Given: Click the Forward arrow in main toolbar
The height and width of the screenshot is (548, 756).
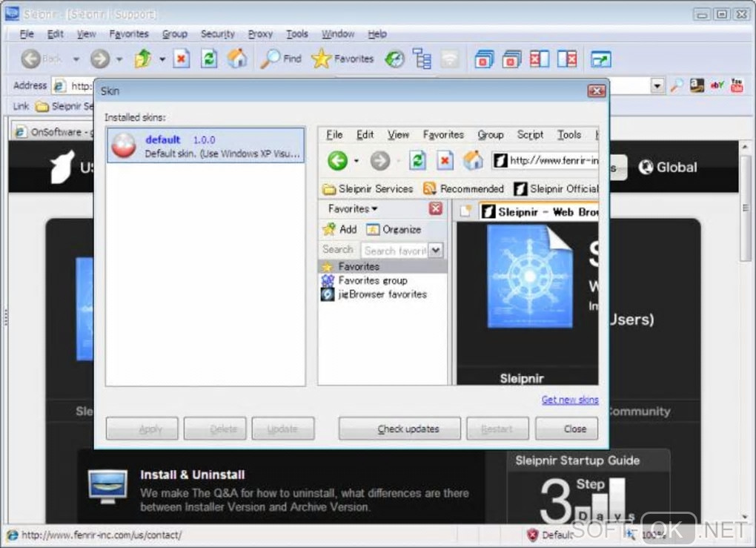Looking at the screenshot, I should pyautogui.click(x=100, y=59).
